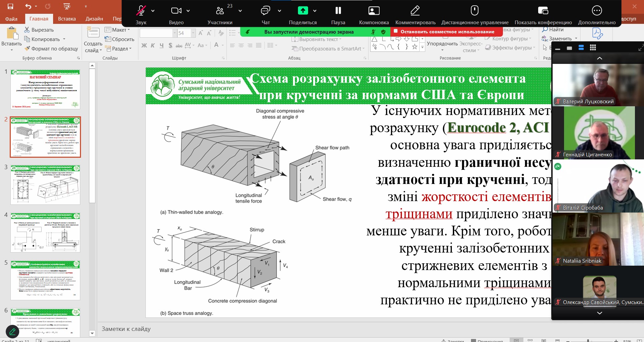Viewport: 644px width, 342px height.
Task: Toggle underline Ч formatting
Action: (x=162, y=45)
